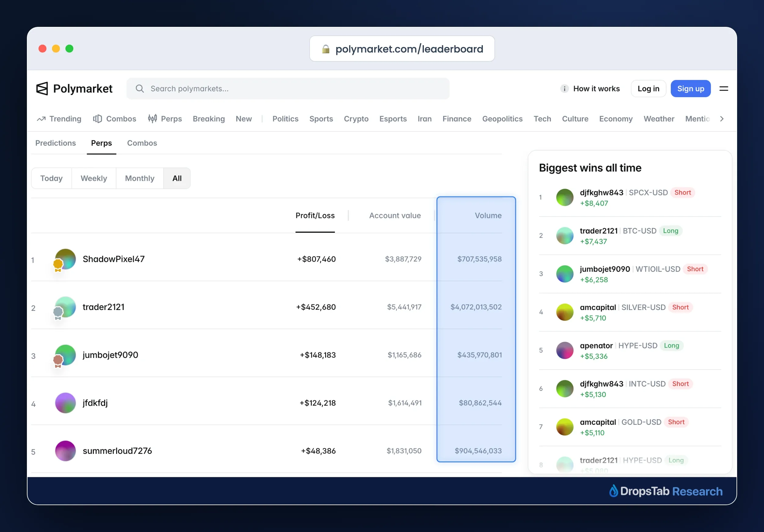This screenshot has width=764, height=532.
Task: Click the search magnifier icon
Action: point(140,89)
